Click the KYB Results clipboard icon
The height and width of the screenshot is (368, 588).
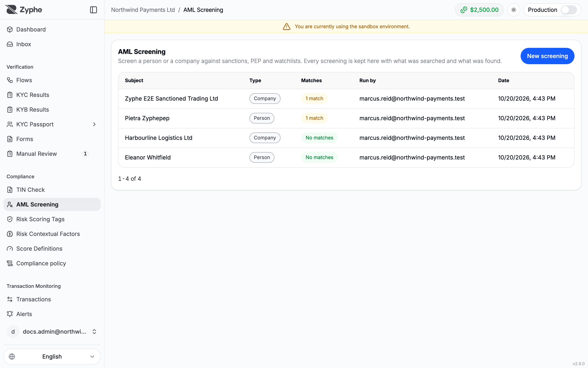(10, 110)
